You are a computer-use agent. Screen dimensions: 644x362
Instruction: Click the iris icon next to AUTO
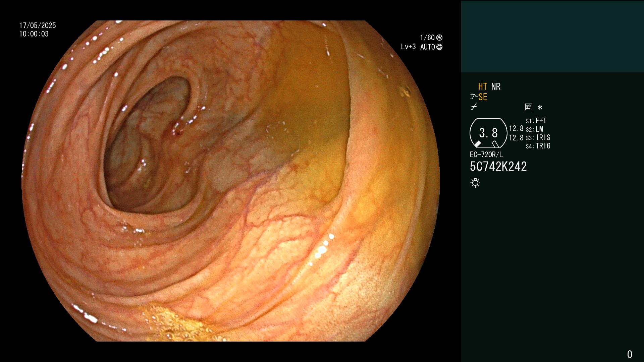[439, 47]
